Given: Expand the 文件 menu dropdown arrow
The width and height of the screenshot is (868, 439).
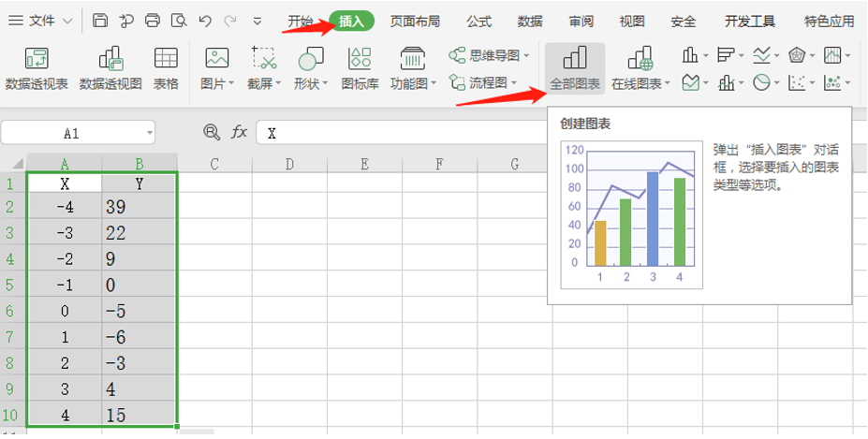Looking at the screenshot, I should click(67, 22).
